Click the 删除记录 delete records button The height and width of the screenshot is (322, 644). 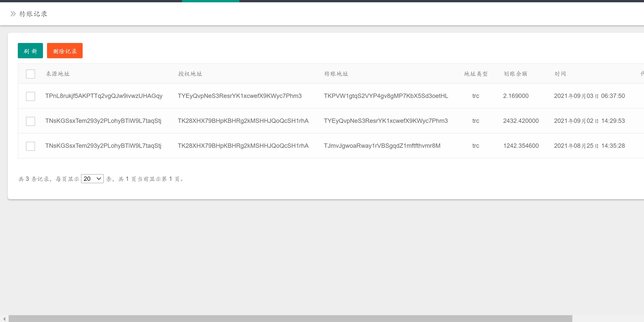[65, 51]
